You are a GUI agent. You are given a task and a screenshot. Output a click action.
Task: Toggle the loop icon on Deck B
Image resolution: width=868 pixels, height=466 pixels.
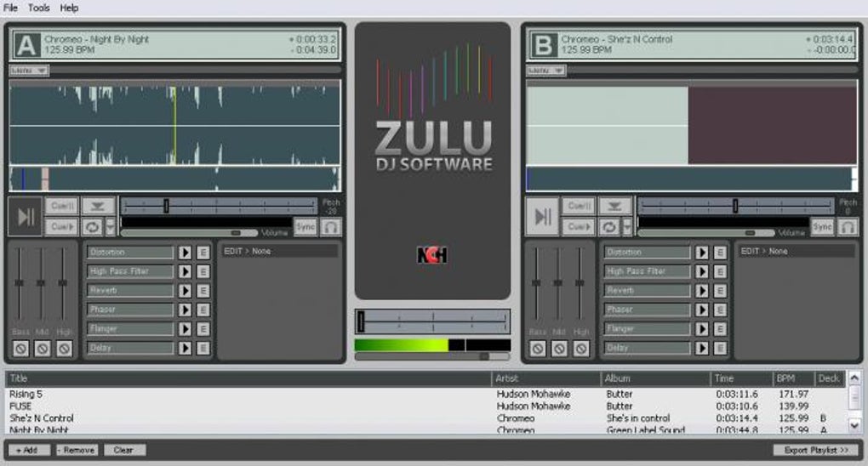pos(609,227)
